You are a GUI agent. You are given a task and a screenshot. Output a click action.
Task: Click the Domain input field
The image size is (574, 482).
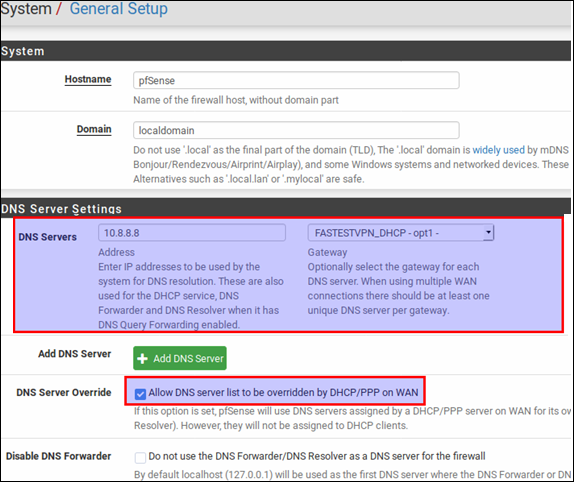[296, 130]
